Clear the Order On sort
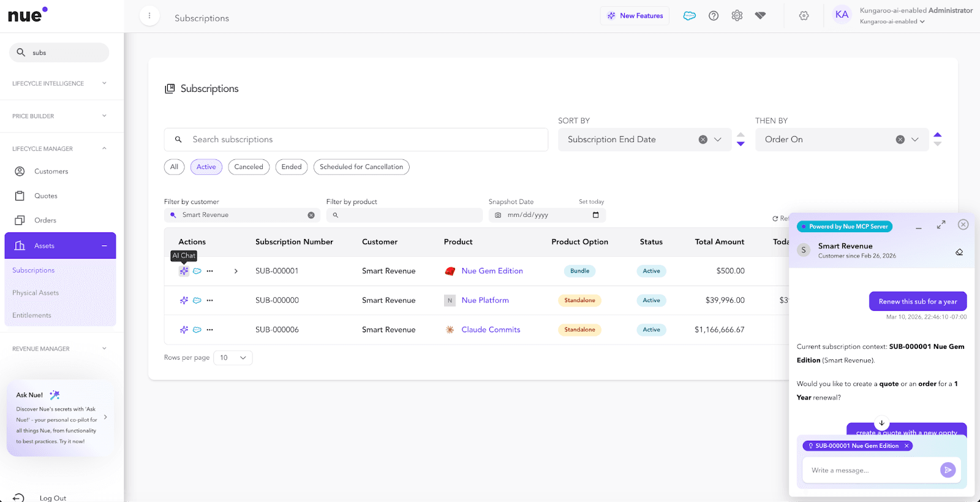980x502 pixels. pyautogui.click(x=900, y=140)
